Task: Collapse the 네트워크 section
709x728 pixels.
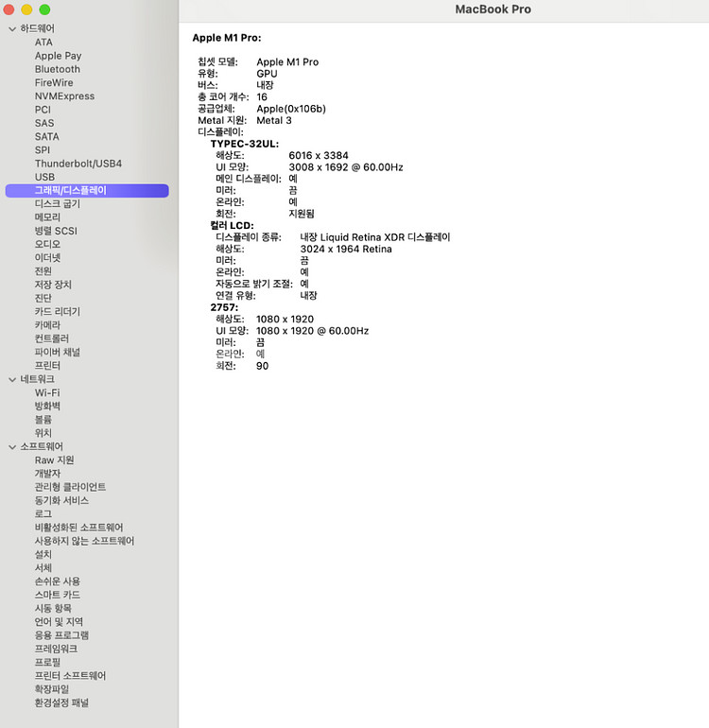Action: (x=12, y=379)
